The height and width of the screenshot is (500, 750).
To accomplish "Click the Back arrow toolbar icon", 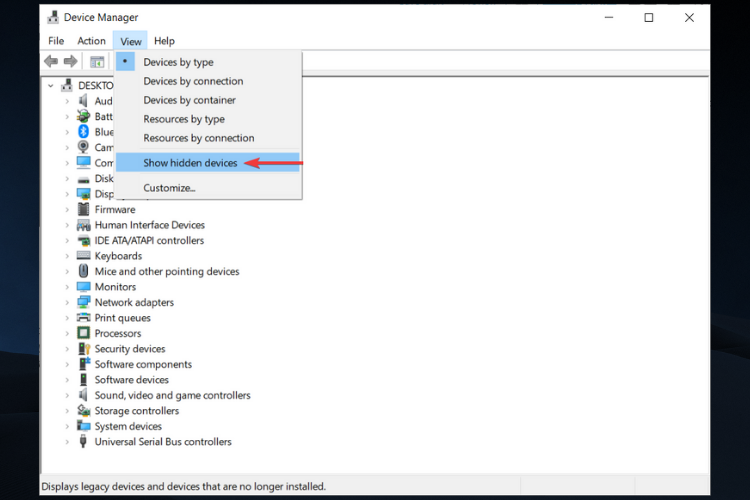I will coord(51,61).
